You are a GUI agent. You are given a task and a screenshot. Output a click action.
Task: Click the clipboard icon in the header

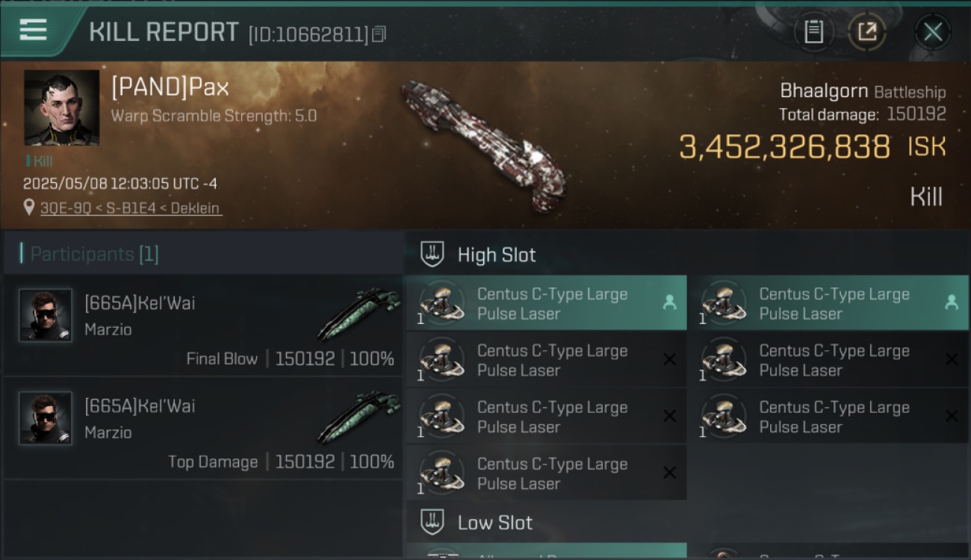813,32
